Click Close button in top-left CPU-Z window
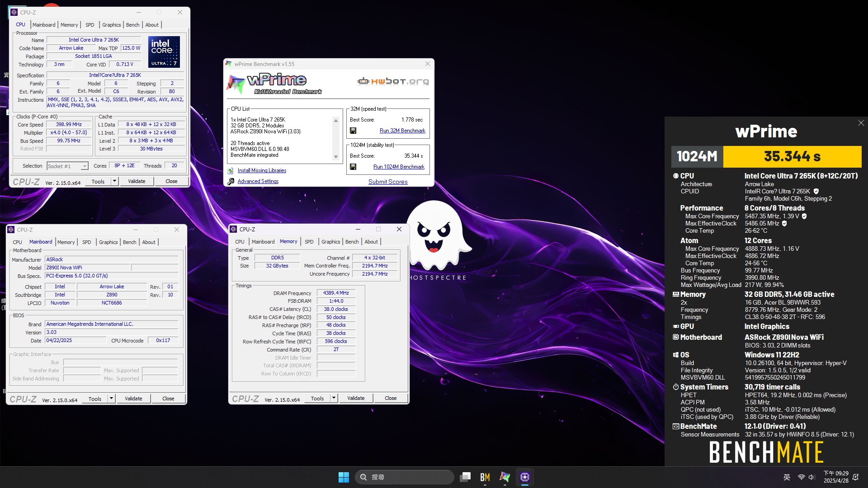This screenshot has height=488, width=868. pos(171,181)
